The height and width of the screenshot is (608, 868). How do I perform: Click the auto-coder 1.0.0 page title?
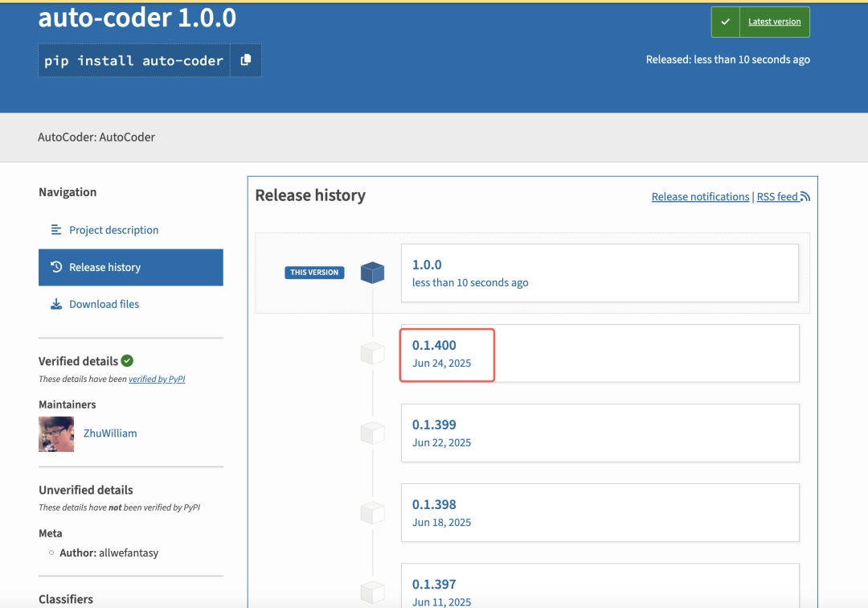click(137, 18)
